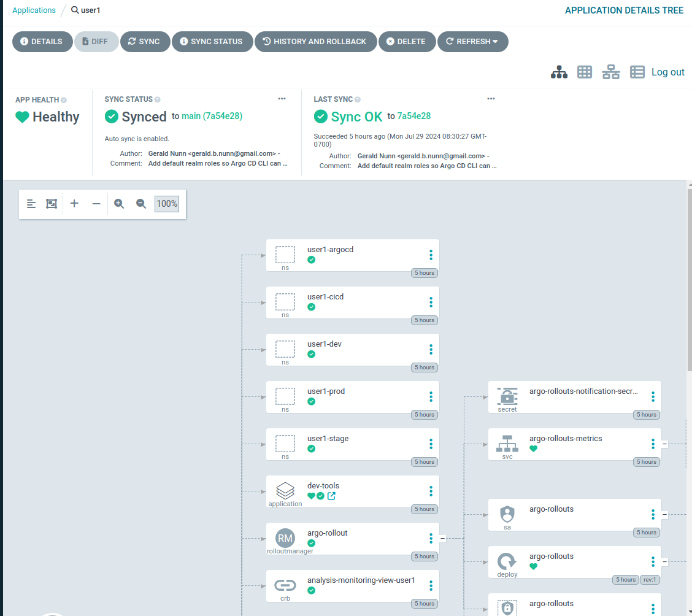Collapse children of argo-rollouts sa node
Image resolution: width=692 pixels, height=616 pixels.
(664, 515)
